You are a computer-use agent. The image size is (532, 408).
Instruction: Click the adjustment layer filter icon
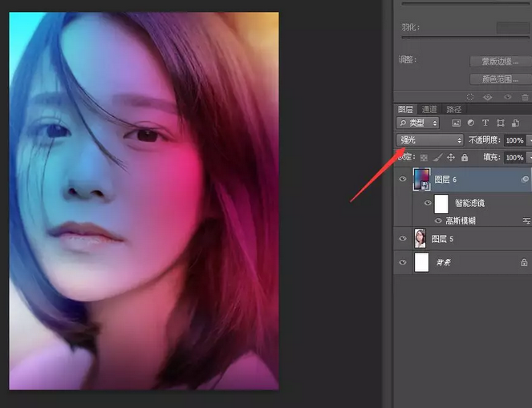[471, 123]
